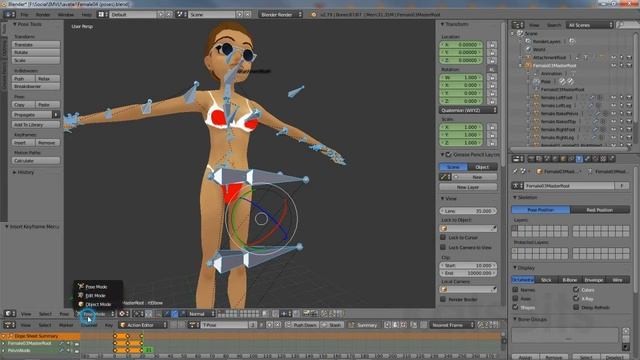
Task: Click the outliner editor type icon
Action: [x=518, y=25]
